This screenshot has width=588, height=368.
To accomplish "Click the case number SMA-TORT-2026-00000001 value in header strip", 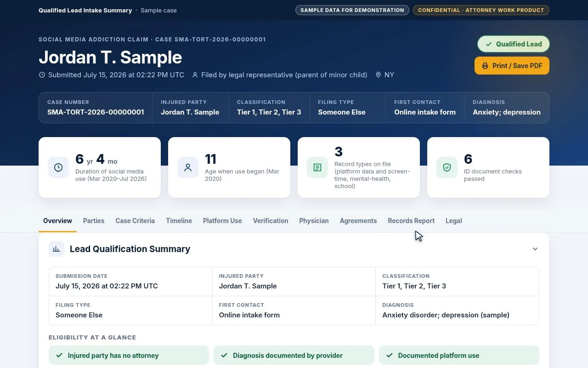I will [96, 112].
